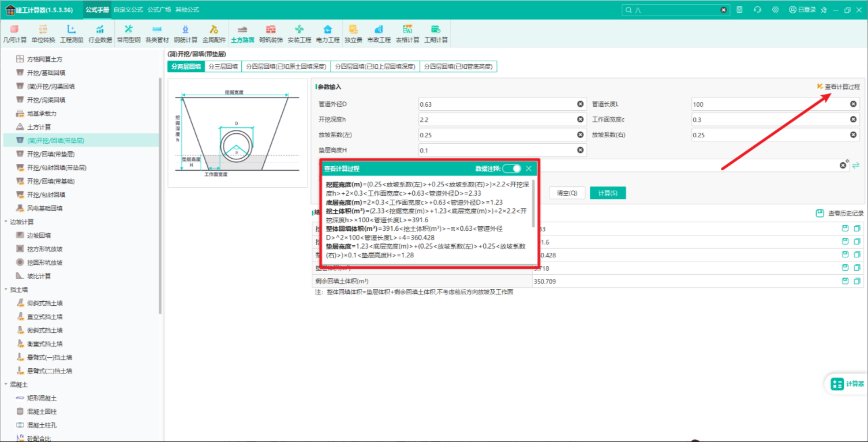
Task: Select 开挖/沟渠回填 in the sidebar
Action: click(x=46, y=100)
